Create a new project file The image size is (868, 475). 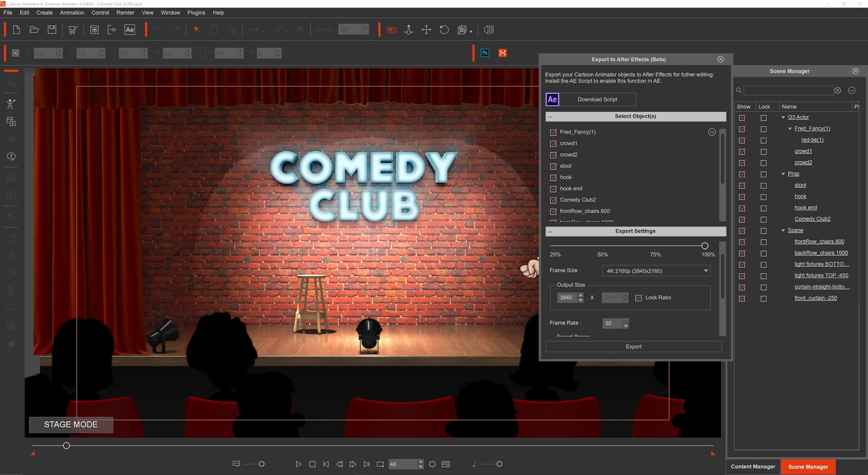pos(16,30)
